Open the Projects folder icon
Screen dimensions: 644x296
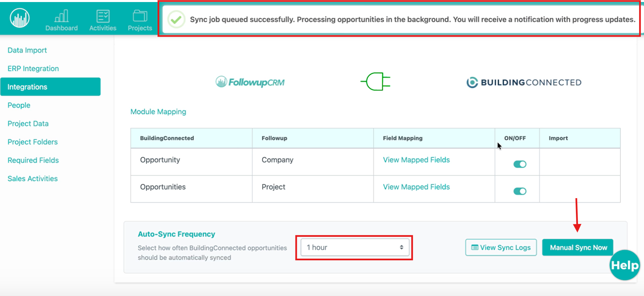pos(140,16)
